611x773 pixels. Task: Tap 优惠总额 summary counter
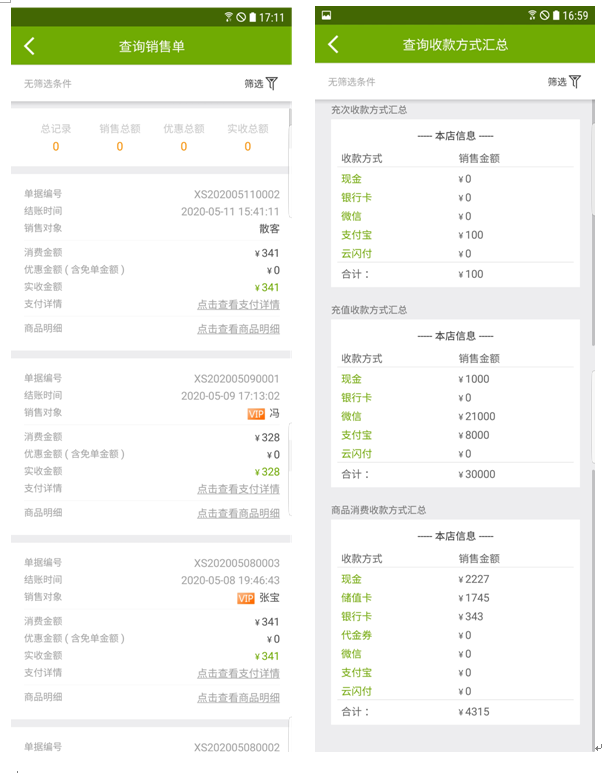click(184, 137)
